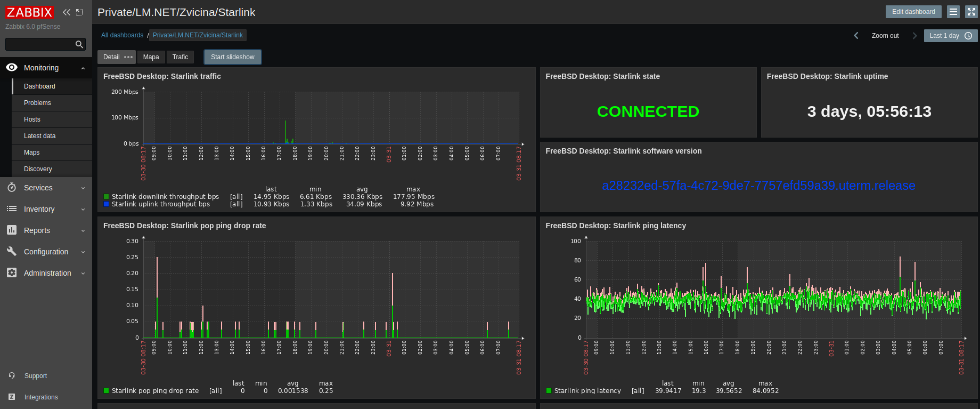Screen dimensions: 980x409
Task: Click the Starlink software version widget title
Action: pyautogui.click(x=624, y=151)
